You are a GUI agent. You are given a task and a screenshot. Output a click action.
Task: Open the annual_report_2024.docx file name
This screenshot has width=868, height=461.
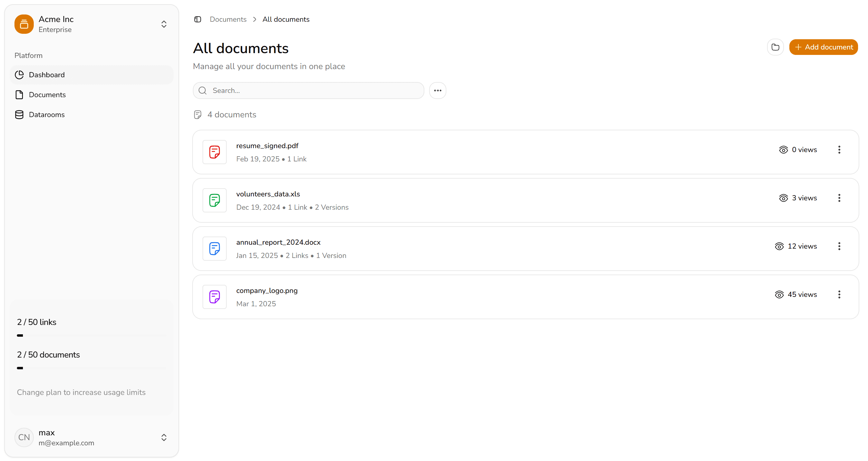278,242
